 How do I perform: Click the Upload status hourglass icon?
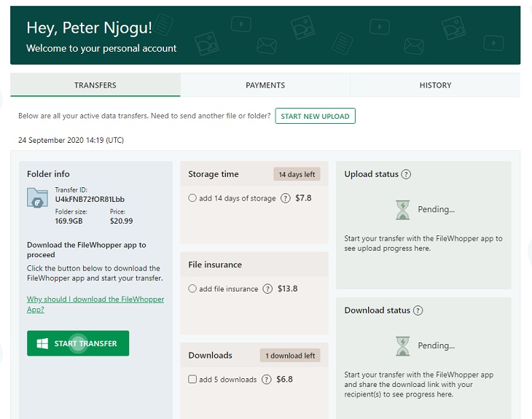(x=403, y=210)
